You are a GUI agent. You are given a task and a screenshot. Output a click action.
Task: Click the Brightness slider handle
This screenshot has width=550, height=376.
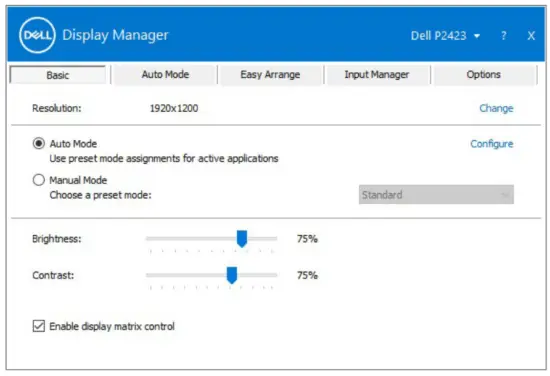pyautogui.click(x=242, y=239)
